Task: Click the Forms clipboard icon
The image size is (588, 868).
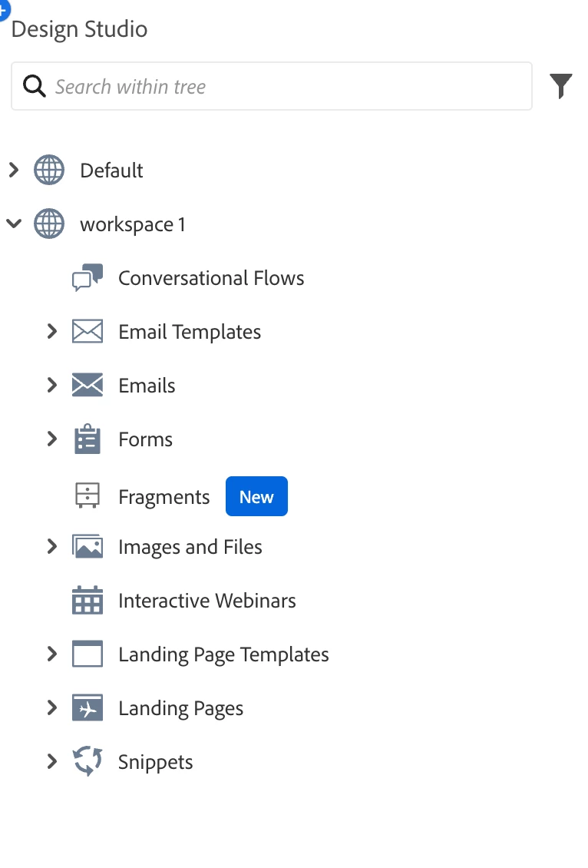Action: point(88,439)
